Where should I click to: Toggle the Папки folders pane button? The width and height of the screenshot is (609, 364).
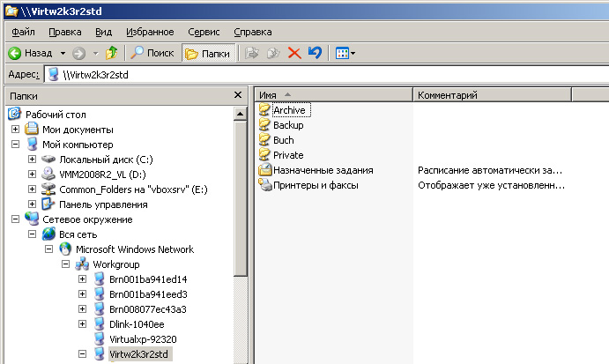[208, 53]
